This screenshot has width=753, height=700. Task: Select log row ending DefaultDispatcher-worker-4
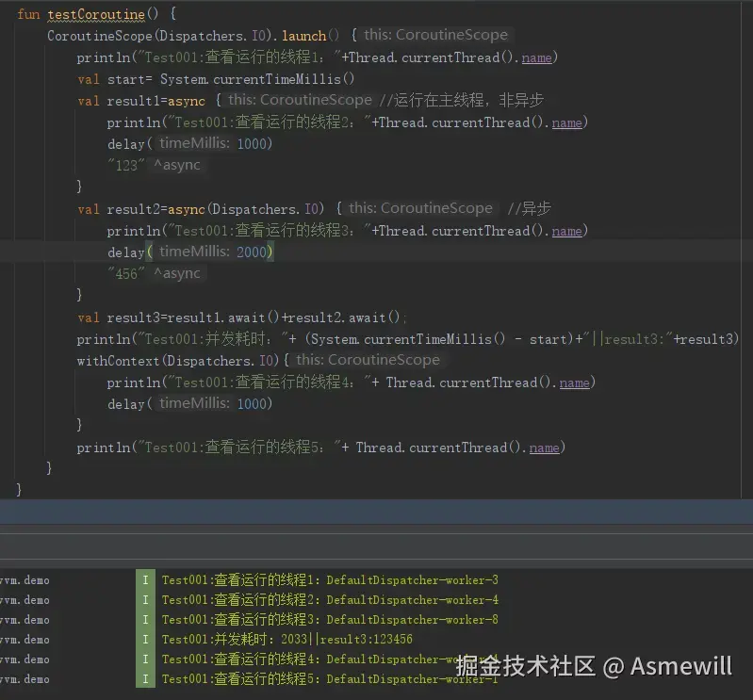click(330, 599)
